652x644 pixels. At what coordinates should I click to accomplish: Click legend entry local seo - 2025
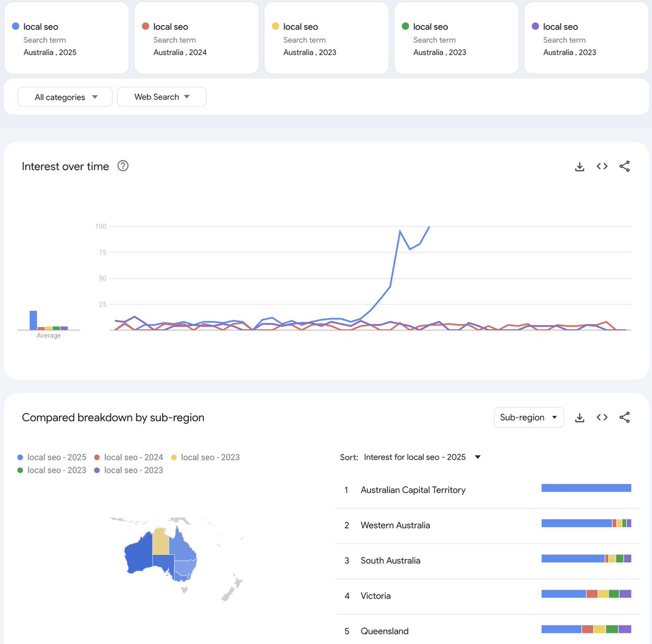point(52,457)
